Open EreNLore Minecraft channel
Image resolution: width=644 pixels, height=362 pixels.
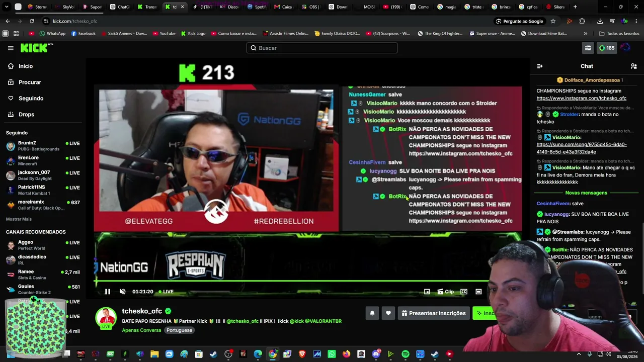[x=43, y=160]
